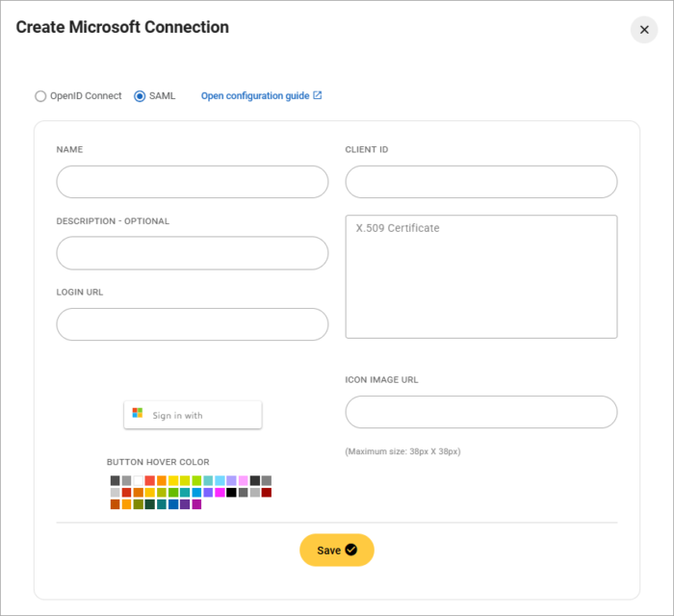Viewport: 674px width, 616px height.
Task: Click the checkmark icon on Save button
Action: coord(351,550)
